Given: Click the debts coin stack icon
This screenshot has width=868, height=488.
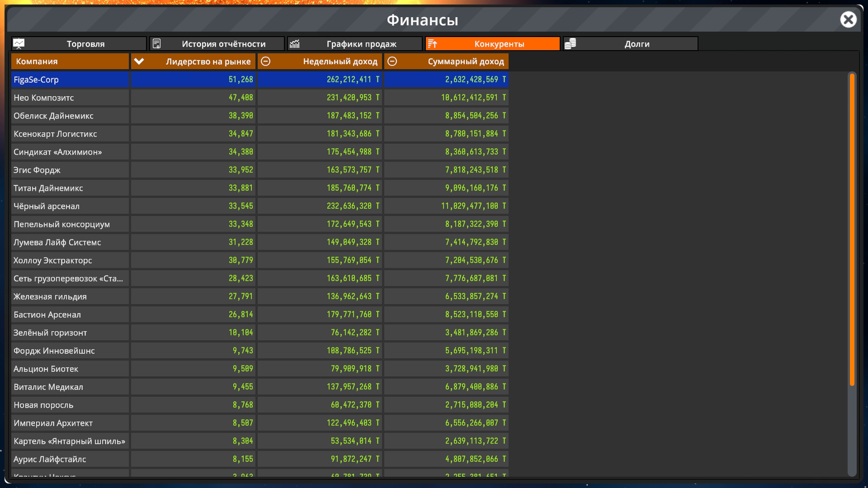Looking at the screenshot, I should click(x=571, y=44).
